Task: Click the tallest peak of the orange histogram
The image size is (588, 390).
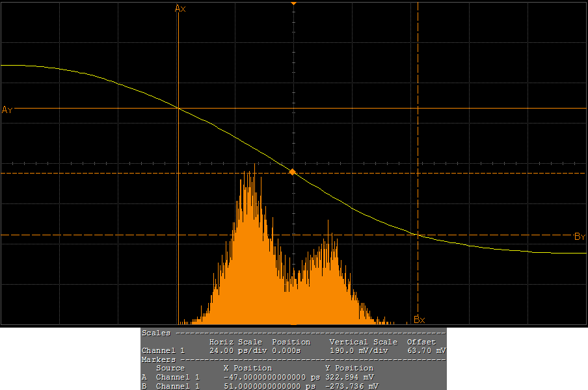Action: pyautogui.click(x=254, y=168)
